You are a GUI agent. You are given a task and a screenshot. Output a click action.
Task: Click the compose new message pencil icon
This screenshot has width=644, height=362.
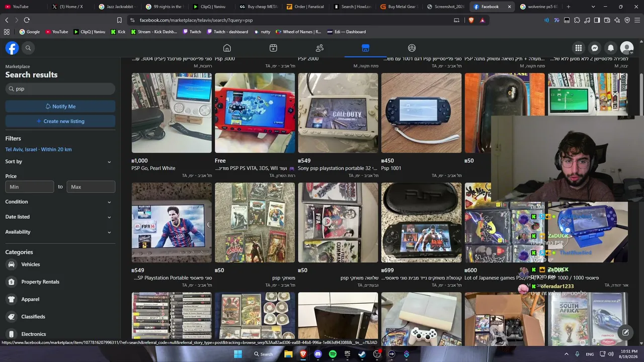[625, 332]
